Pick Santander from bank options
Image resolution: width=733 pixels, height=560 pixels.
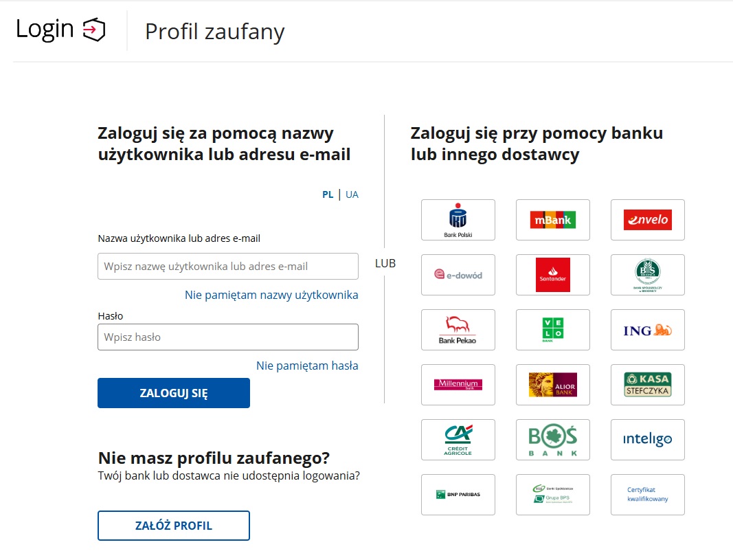[552, 275]
